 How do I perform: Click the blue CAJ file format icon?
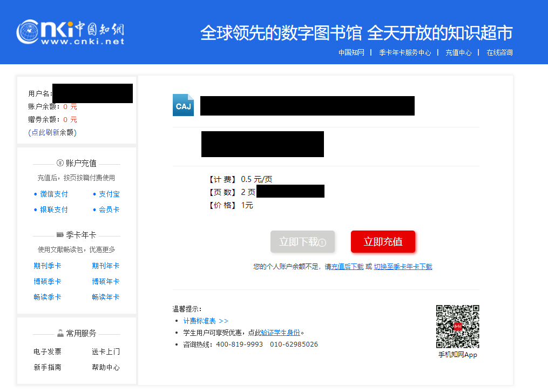click(183, 106)
